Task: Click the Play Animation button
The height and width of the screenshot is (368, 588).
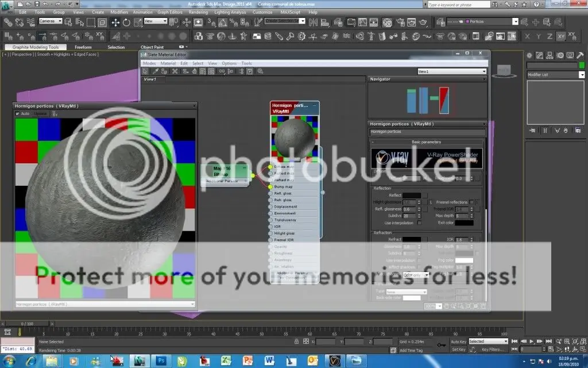Action: tap(532, 342)
